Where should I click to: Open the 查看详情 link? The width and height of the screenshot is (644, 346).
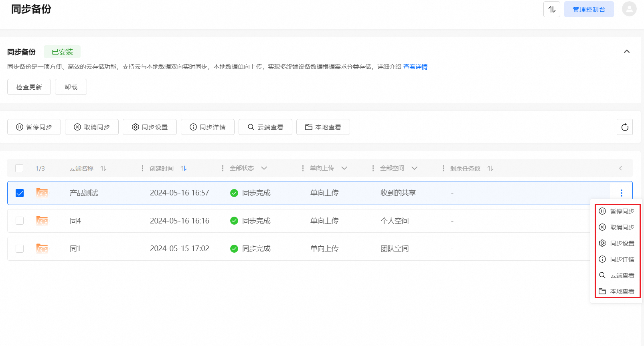pyautogui.click(x=415, y=67)
